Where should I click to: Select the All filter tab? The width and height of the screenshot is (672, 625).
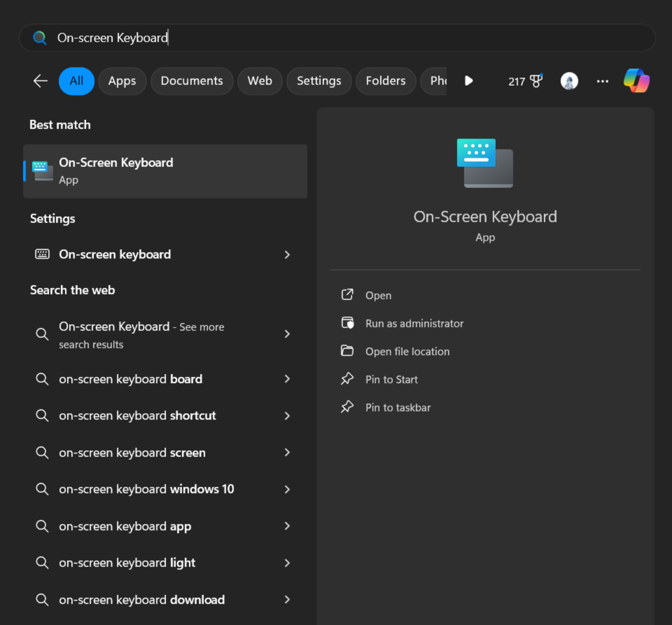76,81
